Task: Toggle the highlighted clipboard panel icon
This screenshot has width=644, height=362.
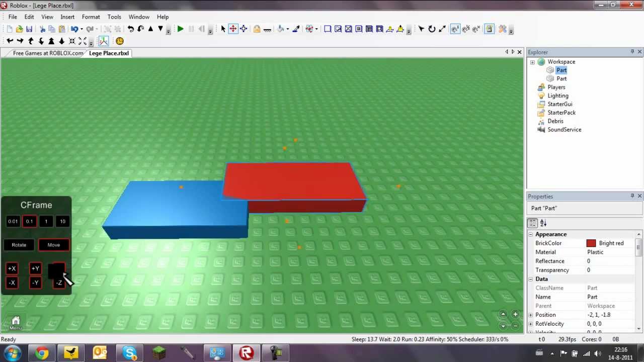Action: (489, 29)
